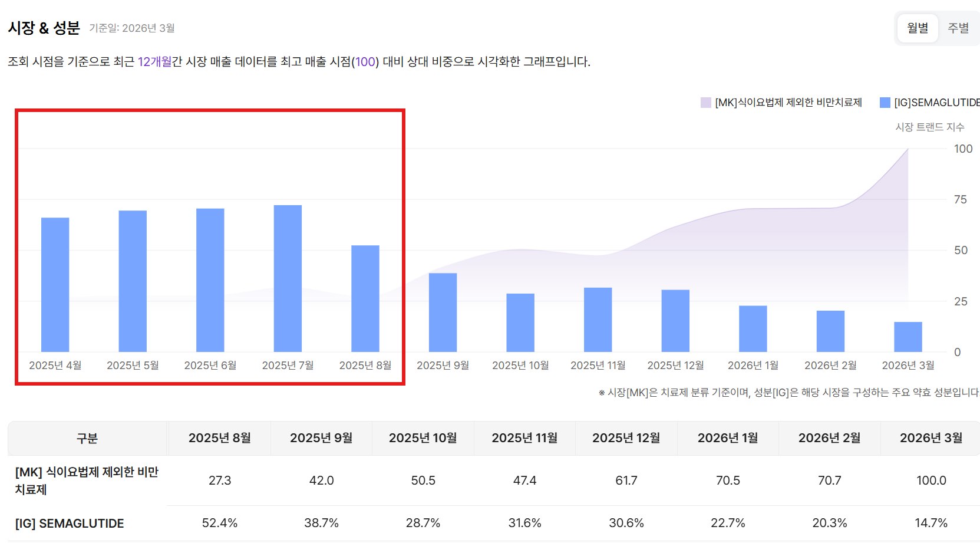980x543 pixels.
Task: Toggle the [IG]SEMAGLUTIDE legend label text
Action: pyautogui.click(x=936, y=103)
